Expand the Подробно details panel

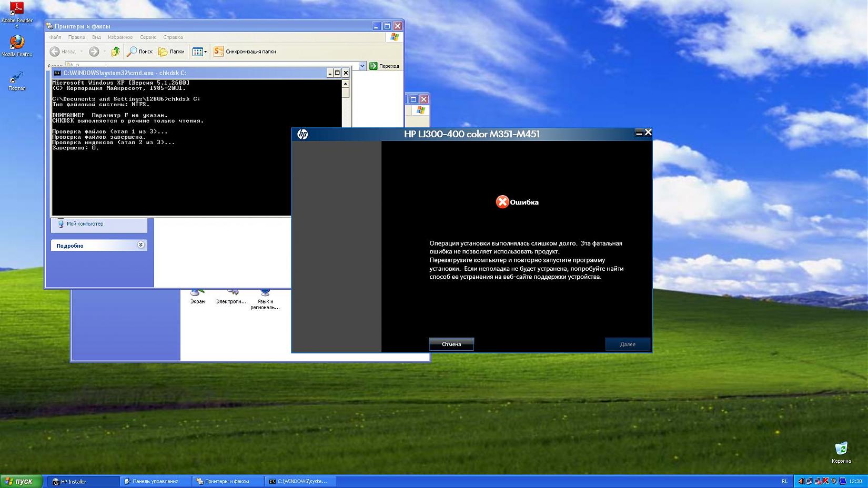(x=99, y=245)
